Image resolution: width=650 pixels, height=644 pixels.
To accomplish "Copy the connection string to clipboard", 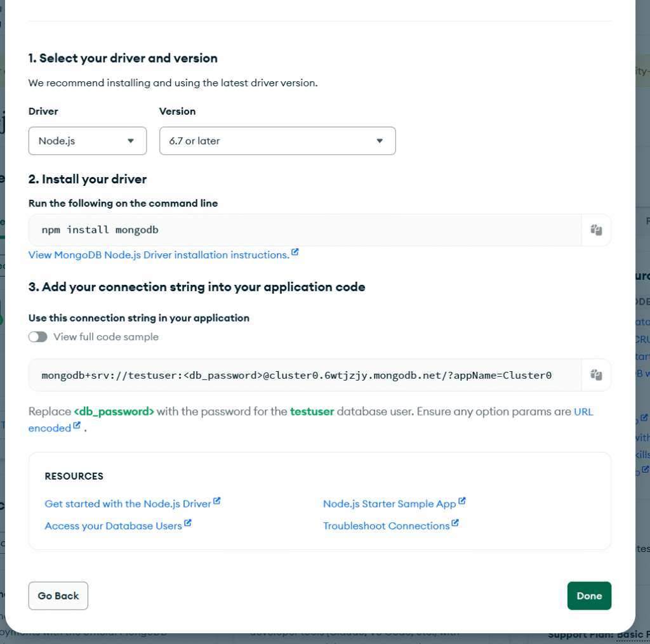I will 595,374.
